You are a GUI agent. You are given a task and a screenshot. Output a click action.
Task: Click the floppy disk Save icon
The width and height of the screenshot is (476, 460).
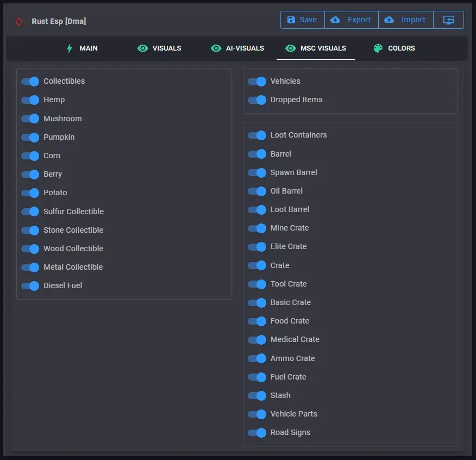[x=291, y=20]
